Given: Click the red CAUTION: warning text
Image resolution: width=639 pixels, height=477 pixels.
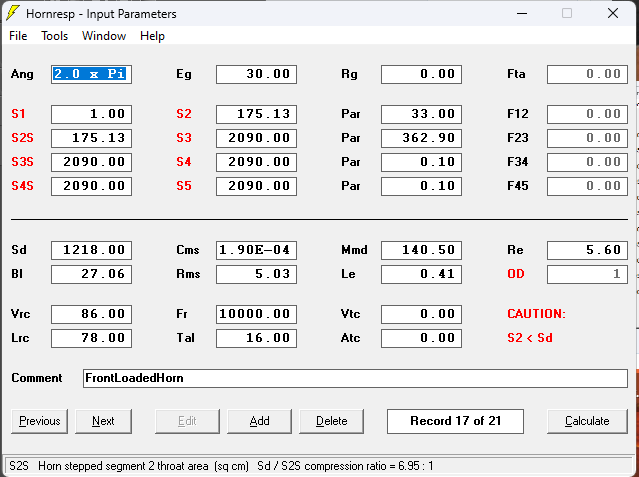Looking at the screenshot, I should (x=536, y=314).
